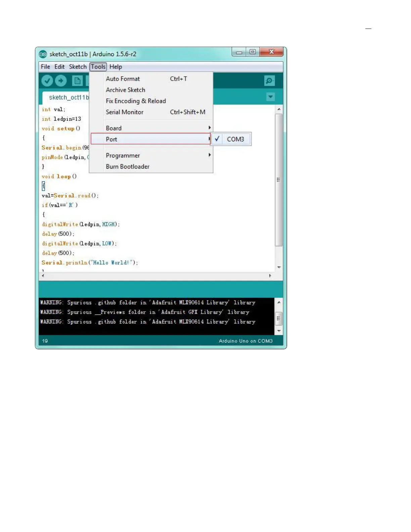Screen dimensions: 411x532
Task: Click the 'val=Serial.read();' code line
Action: [70, 195]
